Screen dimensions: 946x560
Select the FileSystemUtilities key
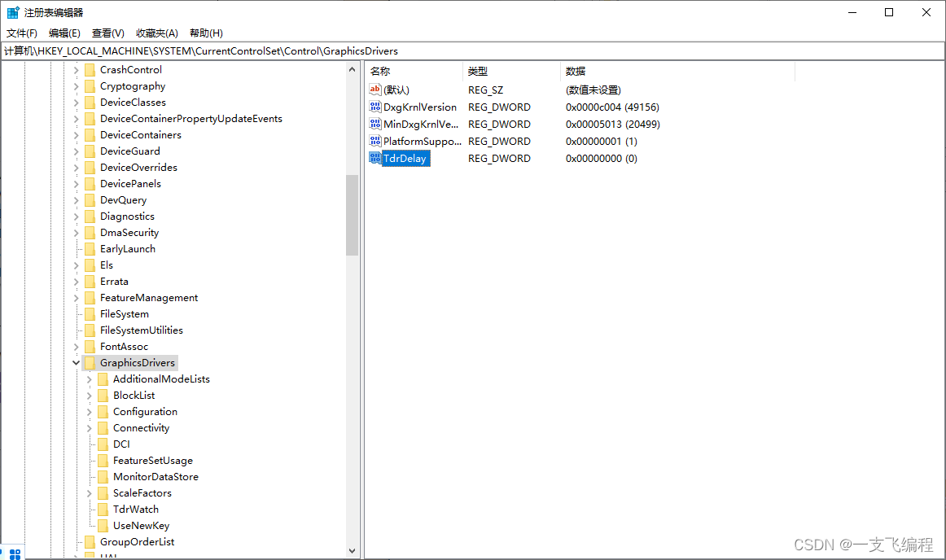[141, 330]
